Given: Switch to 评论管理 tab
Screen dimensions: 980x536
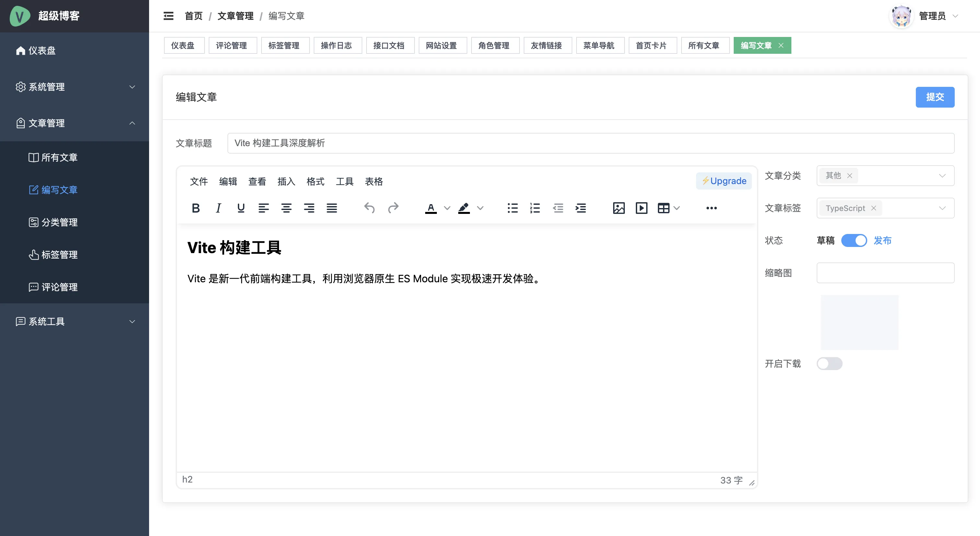Looking at the screenshot, I should 232,46.
